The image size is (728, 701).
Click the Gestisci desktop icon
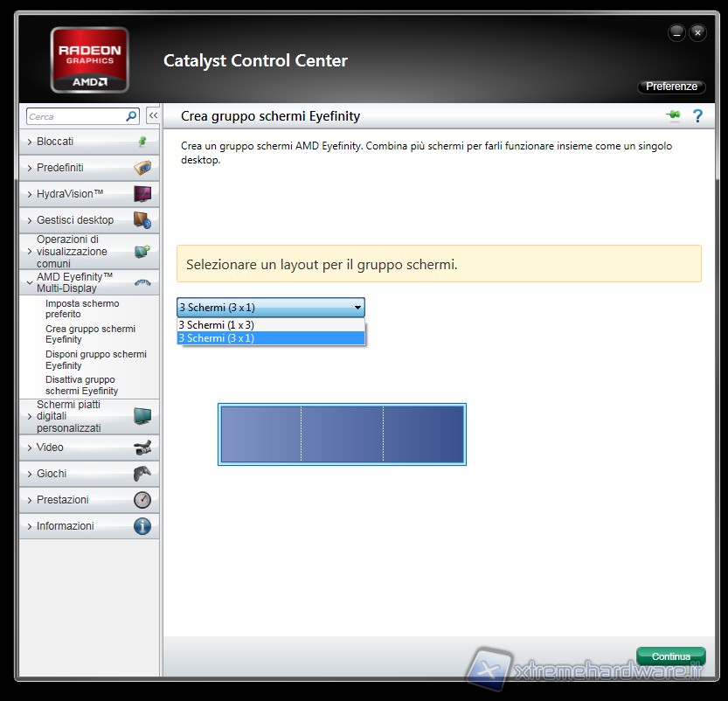point(142,220)
